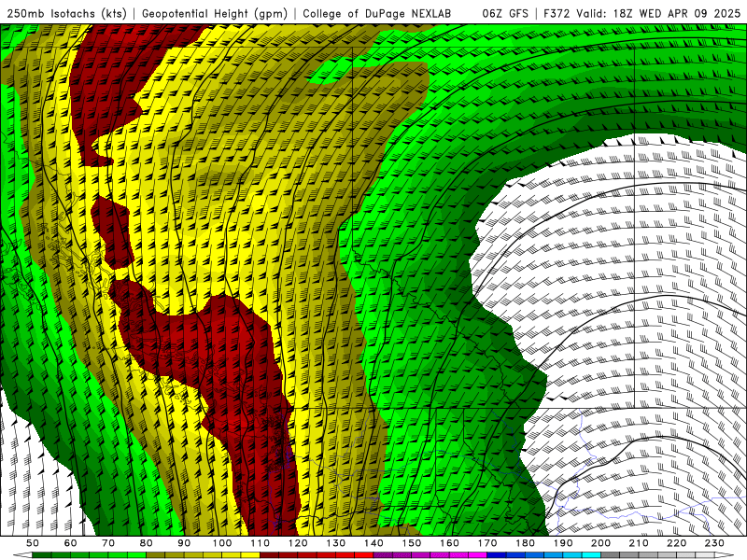Click the 'Geopotential Height (gpm)' header text
This screenshot has height=560, width=747.
215,13
